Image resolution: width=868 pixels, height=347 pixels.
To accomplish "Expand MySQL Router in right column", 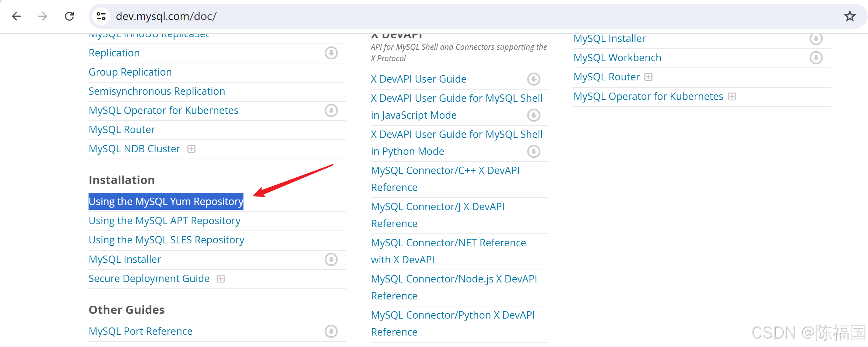I will click(649, 77).
